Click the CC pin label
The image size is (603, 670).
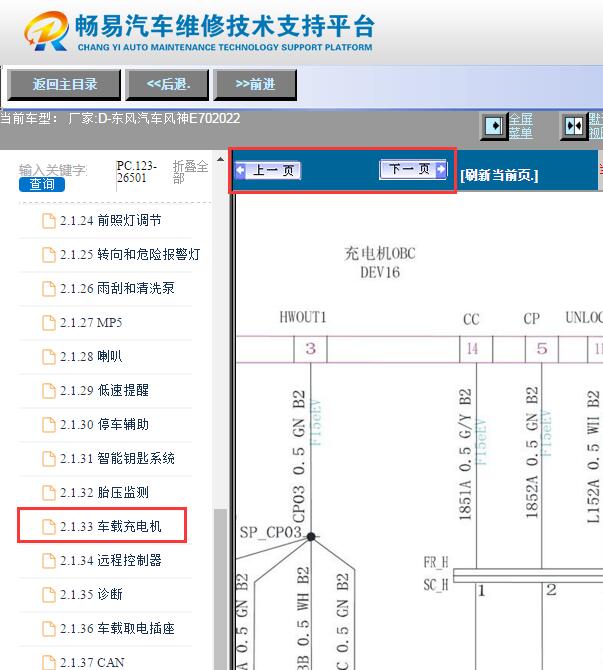coord(471,319)
